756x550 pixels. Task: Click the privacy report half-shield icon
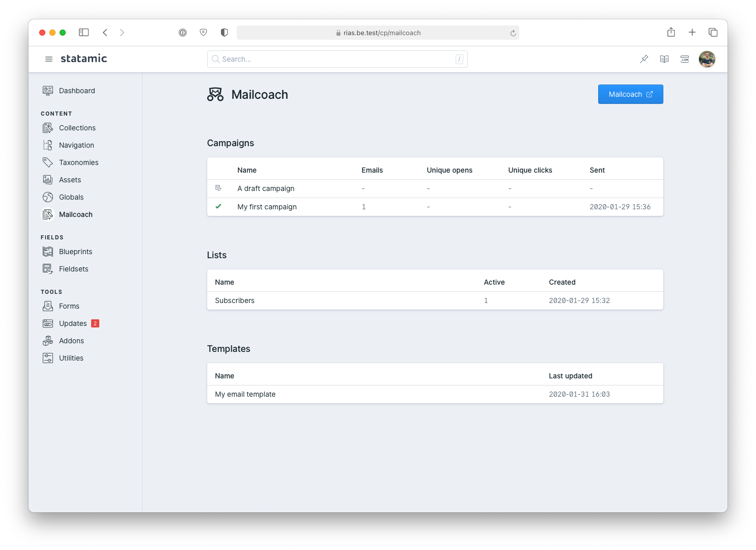(x=224, y=33)
